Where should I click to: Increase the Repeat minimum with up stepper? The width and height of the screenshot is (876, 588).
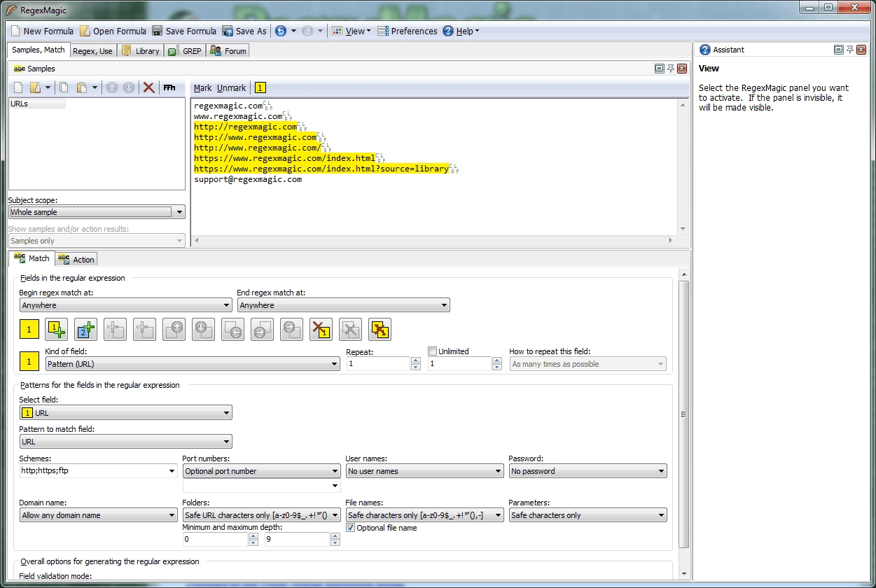(x=416, y=361)
